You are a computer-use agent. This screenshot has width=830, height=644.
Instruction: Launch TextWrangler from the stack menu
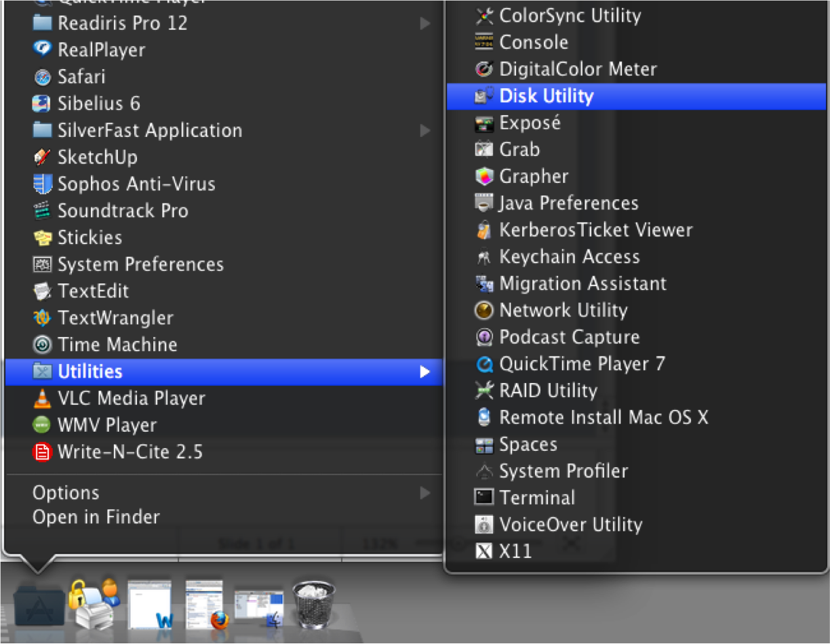(x=115, y=318)
